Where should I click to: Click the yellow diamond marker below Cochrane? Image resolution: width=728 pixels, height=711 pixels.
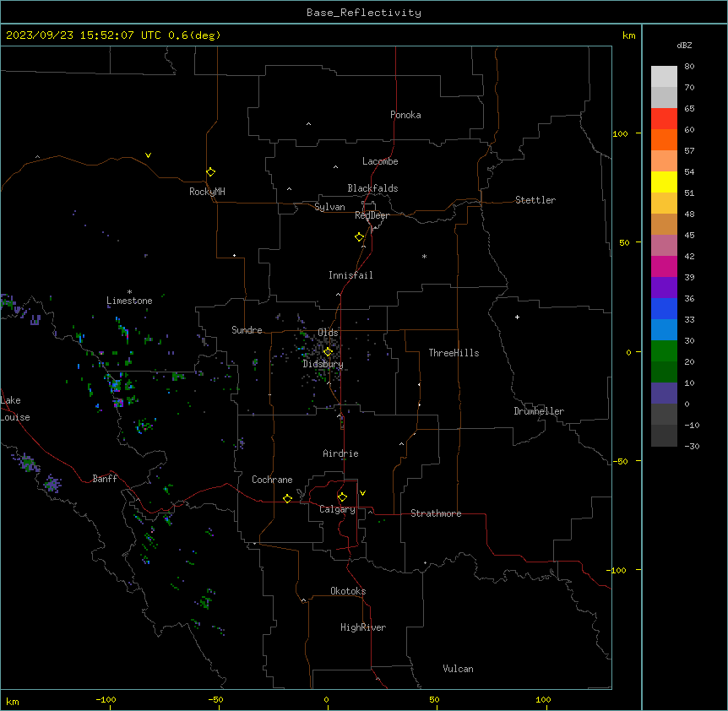pos(287,498)
